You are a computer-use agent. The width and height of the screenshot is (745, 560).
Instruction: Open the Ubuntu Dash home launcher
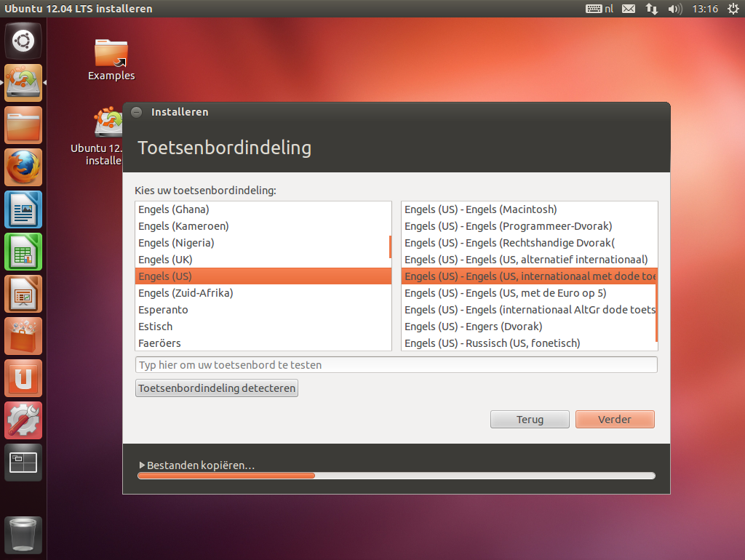click(x=23, y=41)
